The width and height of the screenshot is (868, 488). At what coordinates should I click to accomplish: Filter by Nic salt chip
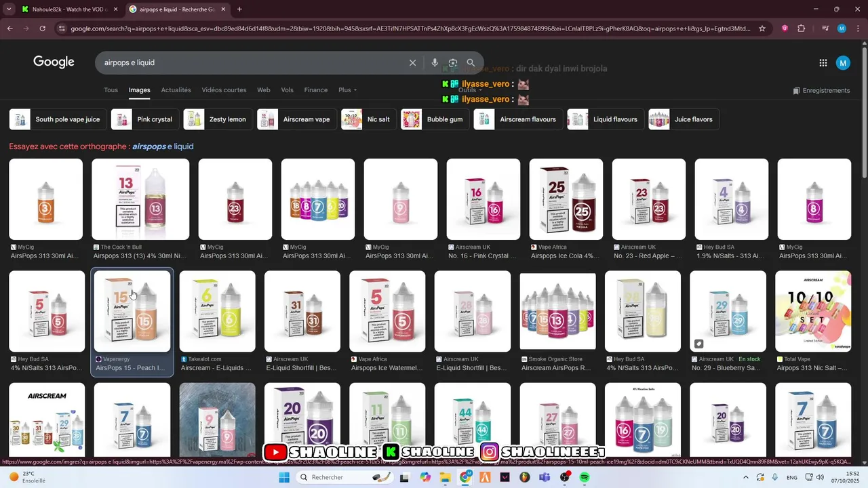[x=368, y=119]
